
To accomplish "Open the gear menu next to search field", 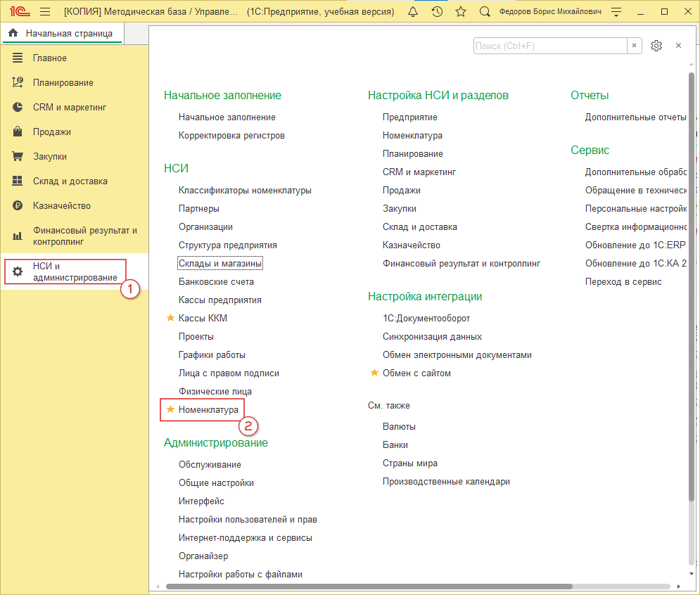I will [656, 46].
